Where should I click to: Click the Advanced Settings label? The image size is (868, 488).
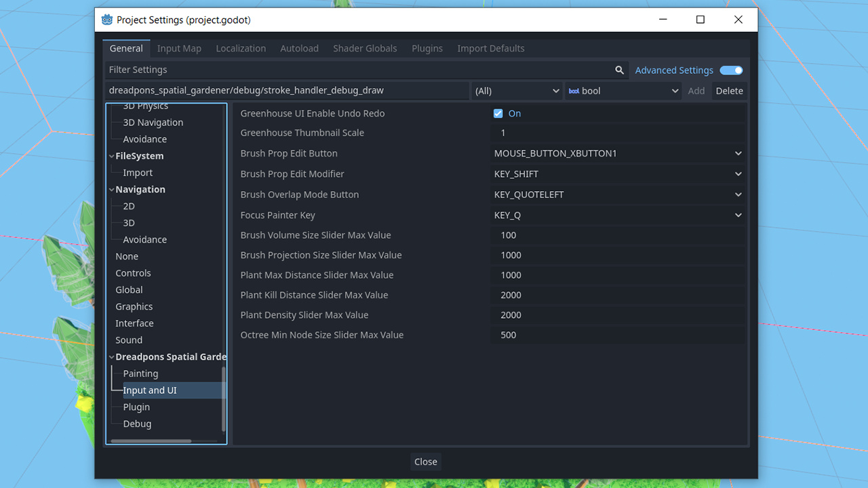coord(674,70)
